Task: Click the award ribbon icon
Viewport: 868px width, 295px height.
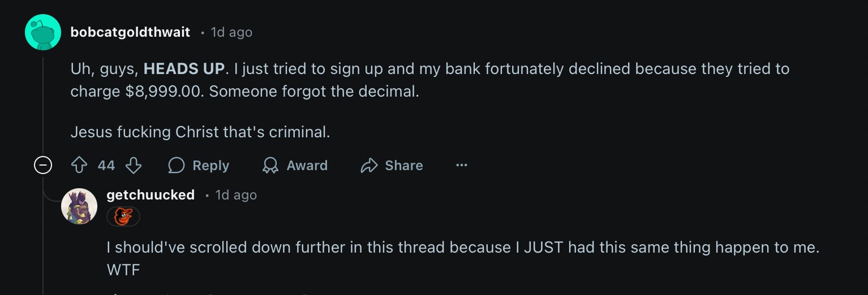Action: coord(270,166)
